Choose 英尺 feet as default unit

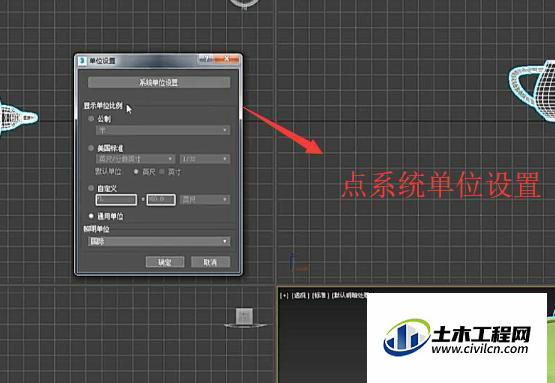[136, 172]
